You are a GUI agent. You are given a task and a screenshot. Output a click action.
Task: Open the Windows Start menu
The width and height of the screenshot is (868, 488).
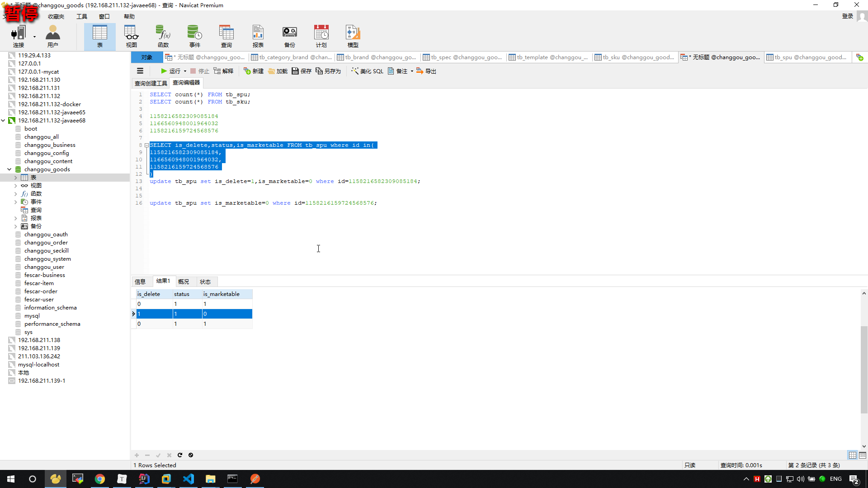(x=11, y=479)
